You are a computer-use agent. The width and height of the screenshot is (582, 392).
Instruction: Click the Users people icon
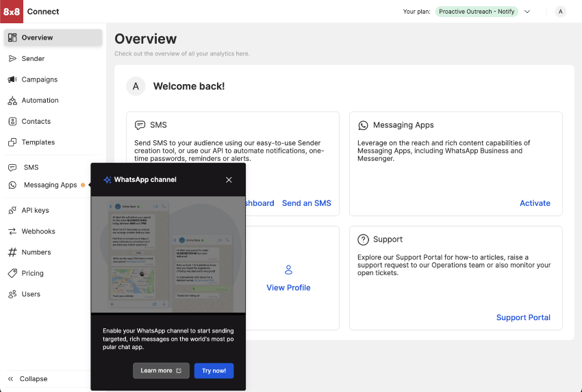(12, 294)
